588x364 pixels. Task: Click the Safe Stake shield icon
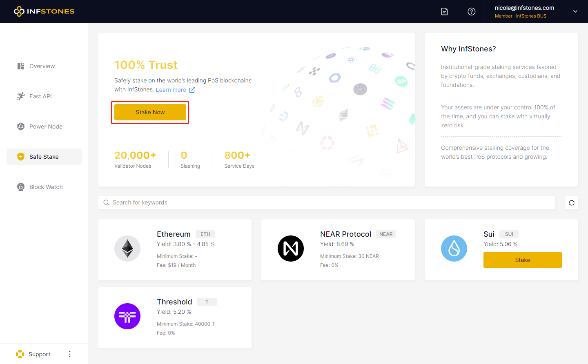point(21,157)
